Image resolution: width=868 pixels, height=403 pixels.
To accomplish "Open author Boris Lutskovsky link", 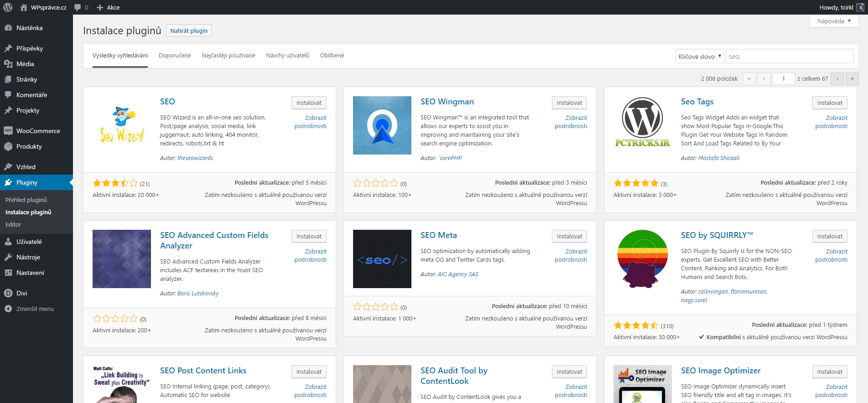I will point(198,294).
